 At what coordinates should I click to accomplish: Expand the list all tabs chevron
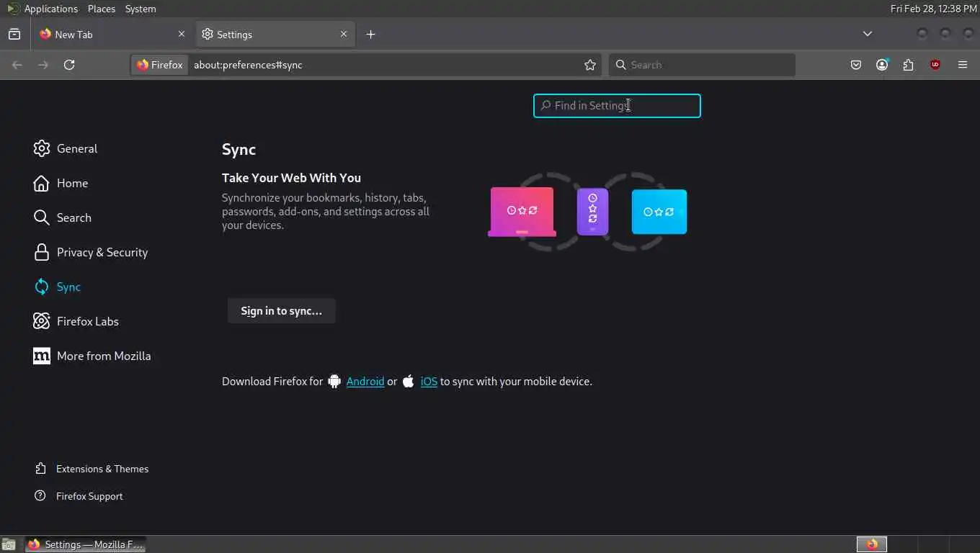[868, 34]
